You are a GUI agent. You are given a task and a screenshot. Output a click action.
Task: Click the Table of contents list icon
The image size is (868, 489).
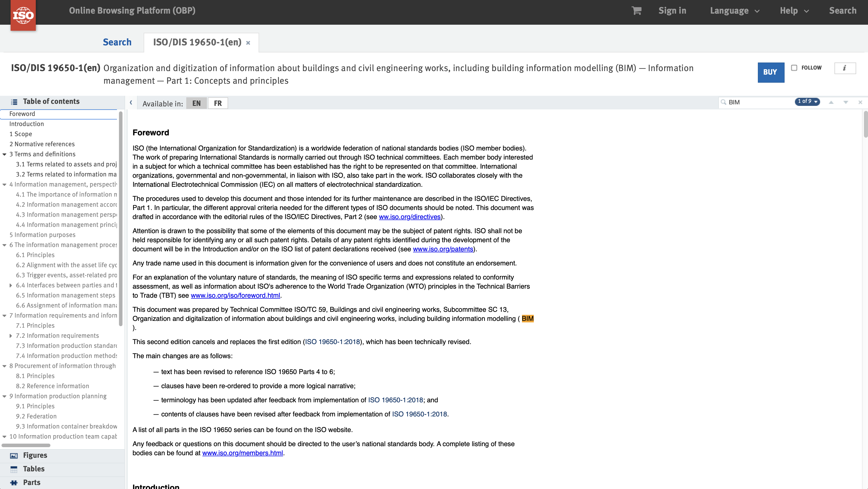tap(14, 101)
